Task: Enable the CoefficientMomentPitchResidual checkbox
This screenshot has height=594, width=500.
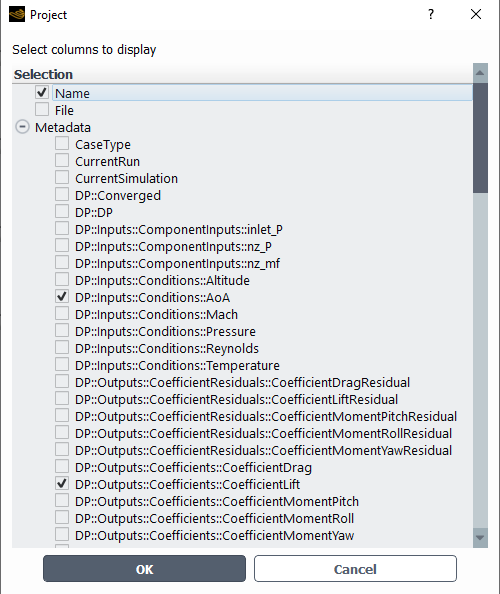Action: (62, 416)
